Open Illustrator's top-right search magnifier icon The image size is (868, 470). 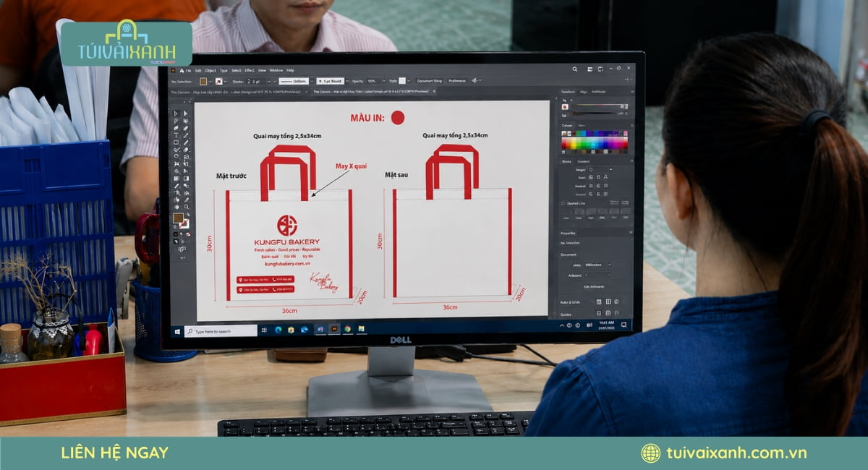pos(574,69)
